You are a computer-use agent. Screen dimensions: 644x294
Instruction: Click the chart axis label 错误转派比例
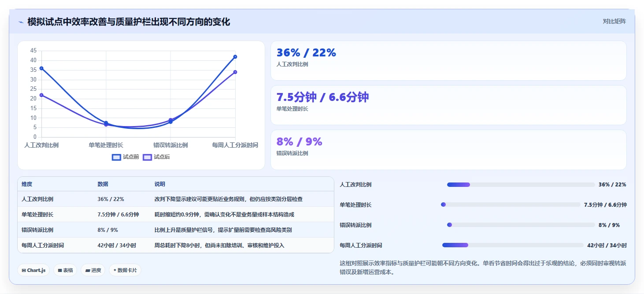coord(170,145)
